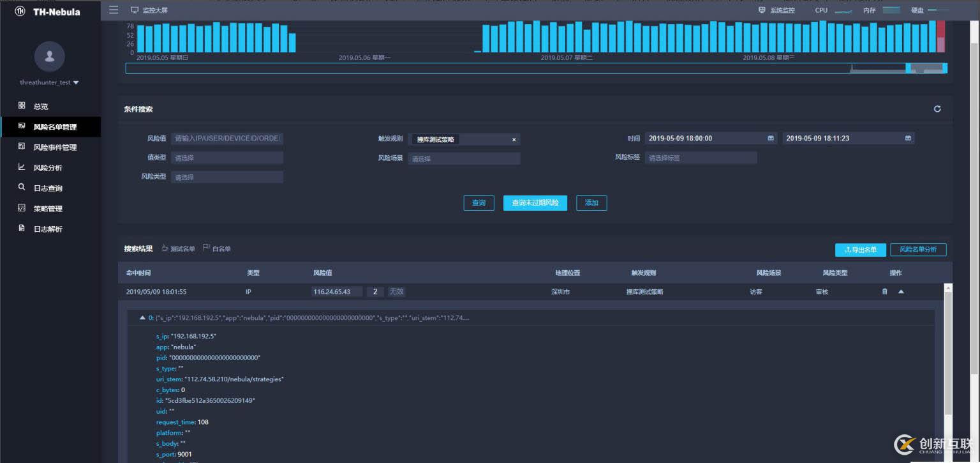Image resolution: width=980 pixels, height=463 pixels.
Task: Click the chart timeline range slider bar
Action: tap(536, 68)
